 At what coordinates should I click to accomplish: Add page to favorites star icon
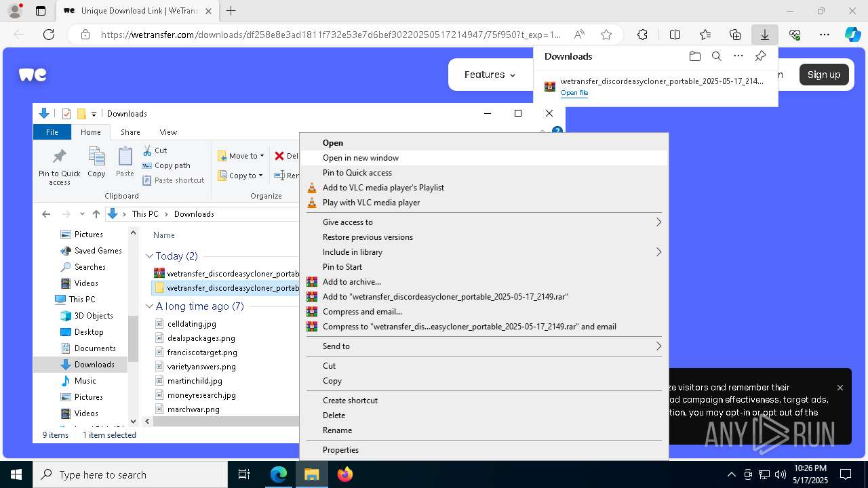point(606,35)
